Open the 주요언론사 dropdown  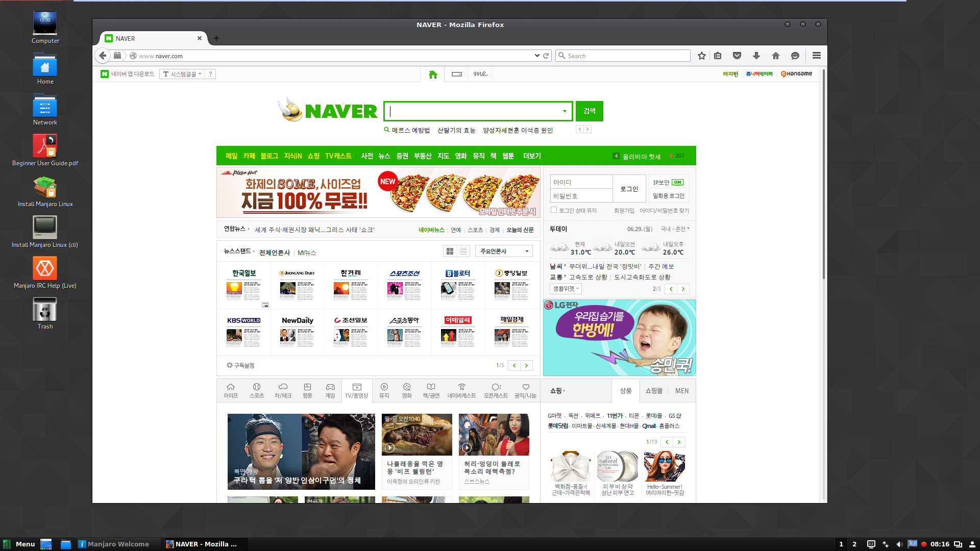504,251
